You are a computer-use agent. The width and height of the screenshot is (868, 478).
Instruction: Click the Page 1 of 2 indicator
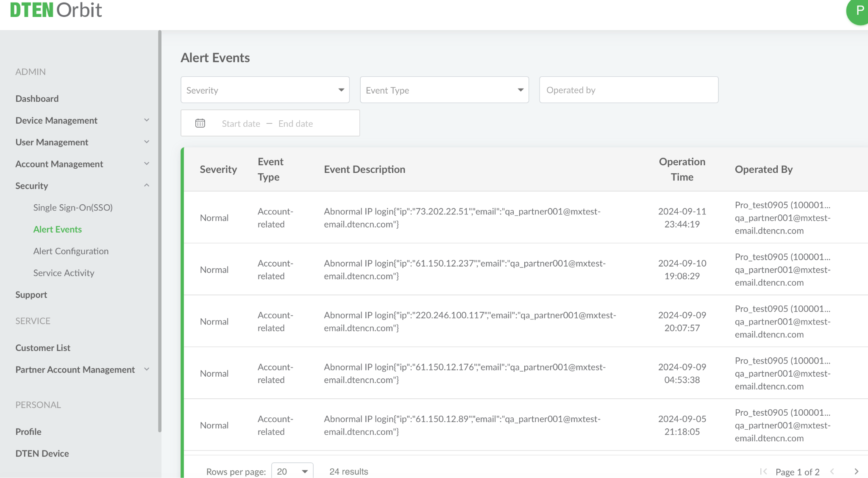(798, 472)
